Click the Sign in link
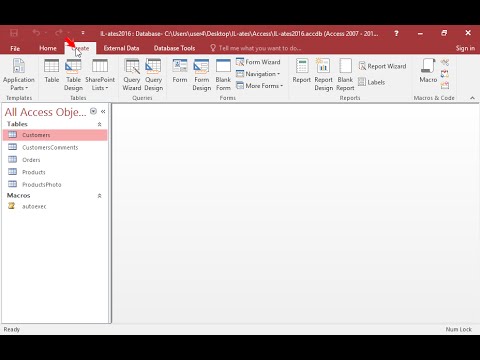Screen dimensions: 480x360 [465, 48]
